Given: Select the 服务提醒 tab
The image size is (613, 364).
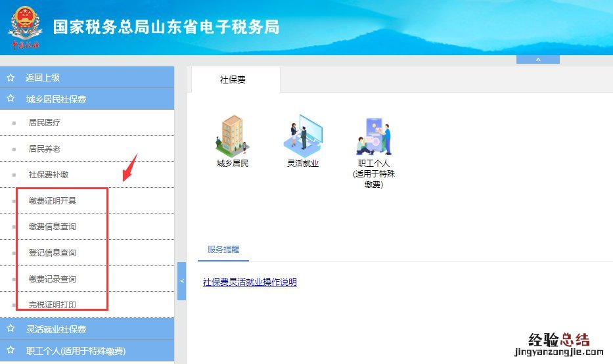Looking at the screenshot, I should (x=223, y=250).
